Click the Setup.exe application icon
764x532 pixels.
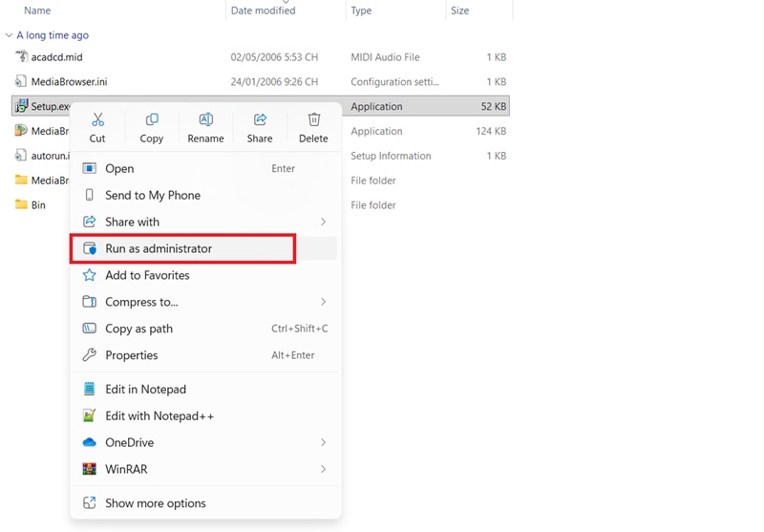(21, 106)
